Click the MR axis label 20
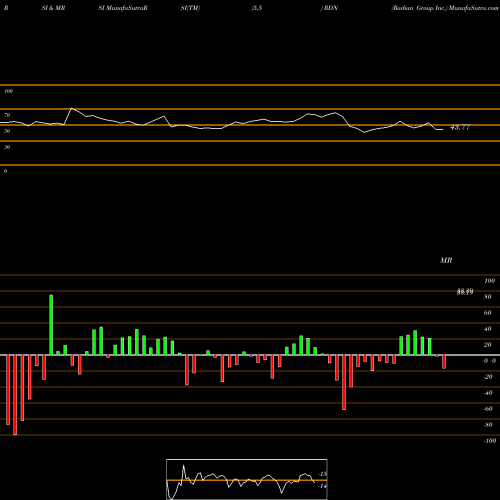The image size is (500, 500). tap(488, 345)
